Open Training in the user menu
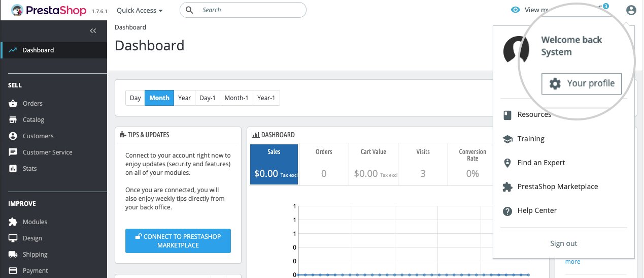The height and width of the screenshot is (278, 644). coord(531,139)
